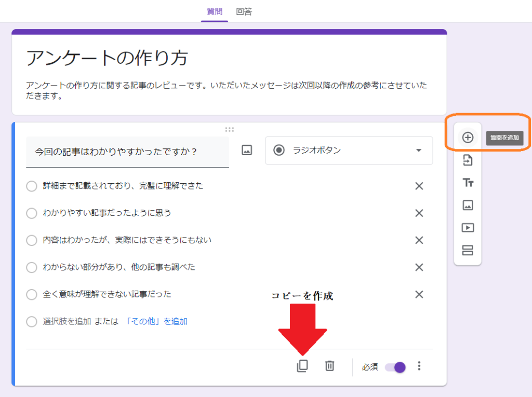
Task: Switch to the 質問 tab
Action: pos(215,11)
